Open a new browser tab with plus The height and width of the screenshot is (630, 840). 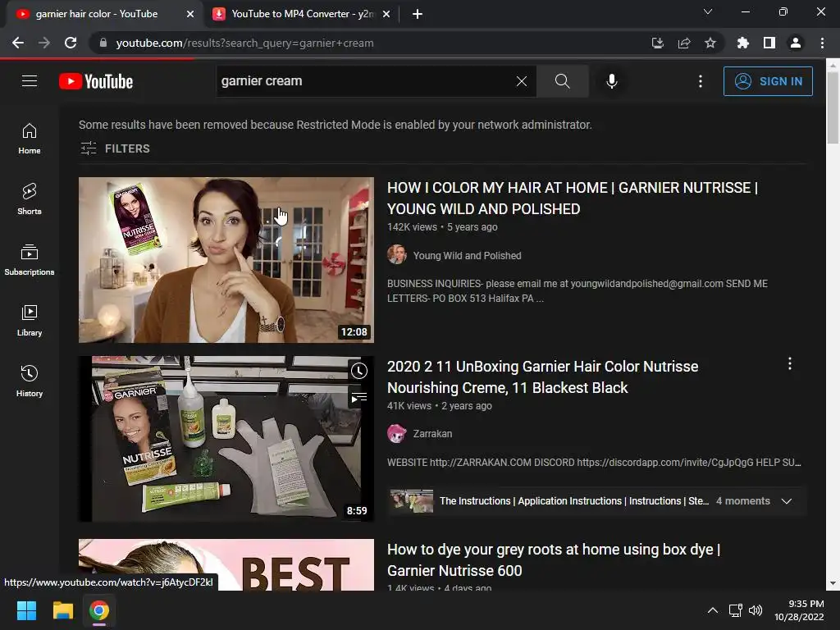418,14
